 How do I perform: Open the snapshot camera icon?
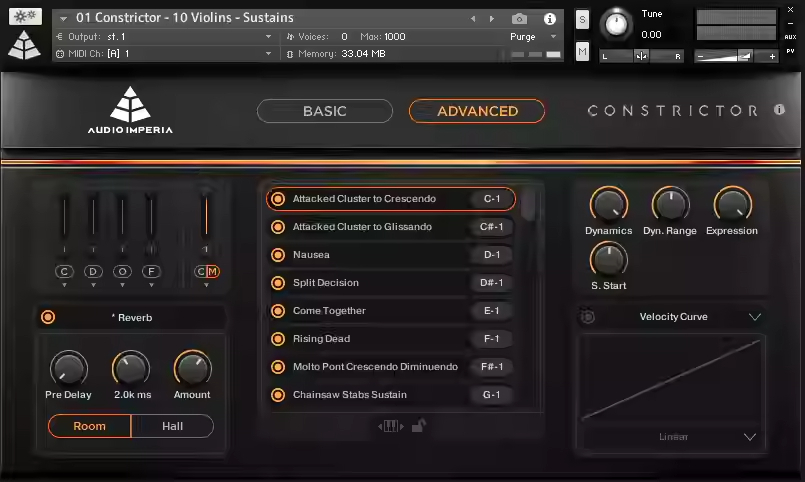click(x=519, y=19)
